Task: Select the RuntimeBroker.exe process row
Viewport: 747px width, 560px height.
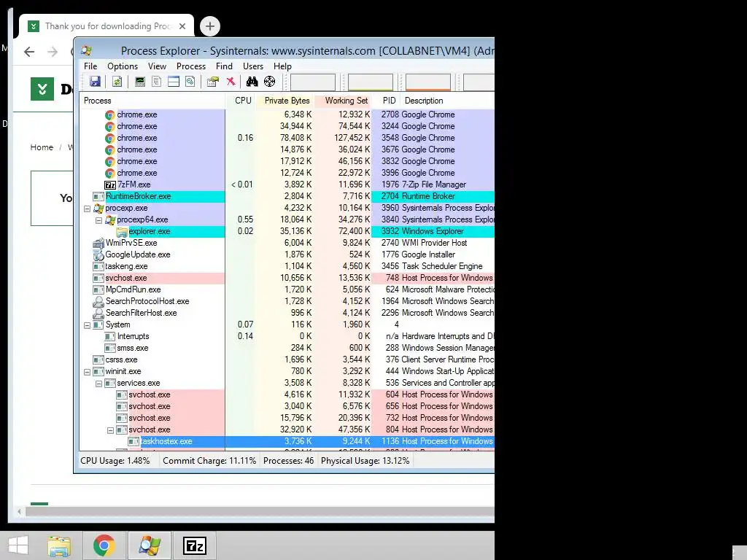Action: tap(287, 196)
